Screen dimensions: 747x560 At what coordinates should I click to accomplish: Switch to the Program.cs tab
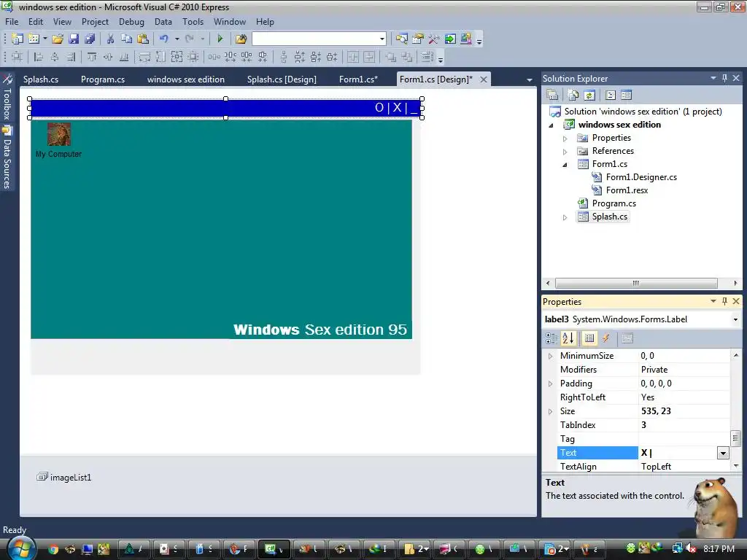click(x=103, y=79)
